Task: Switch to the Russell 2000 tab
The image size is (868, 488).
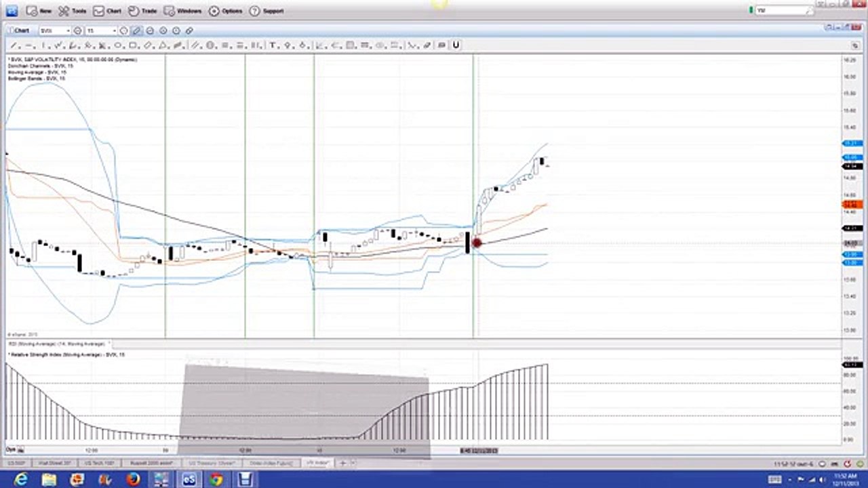Action: click(x=151, y=463)
